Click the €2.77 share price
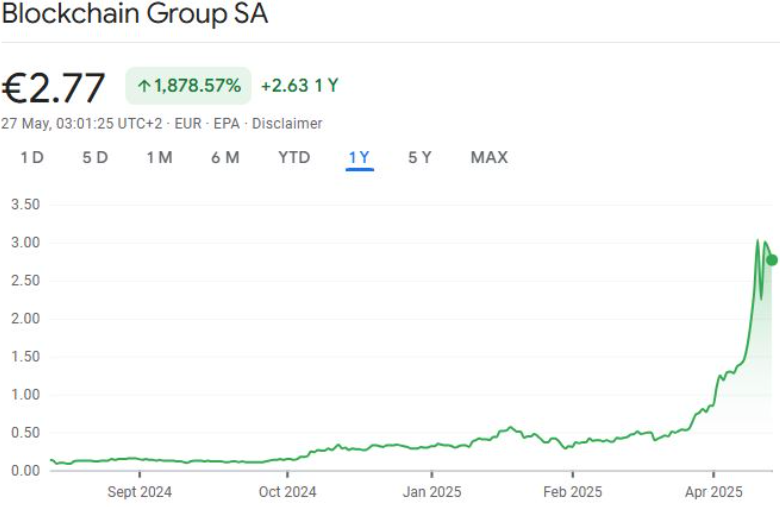Image resolution: width=780 pixels, height=507 pixels. click(53, 88)
